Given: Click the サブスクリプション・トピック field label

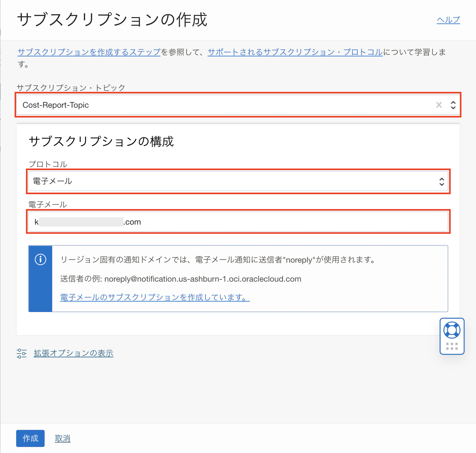Looking at the screenshot, I should point(71,88).
